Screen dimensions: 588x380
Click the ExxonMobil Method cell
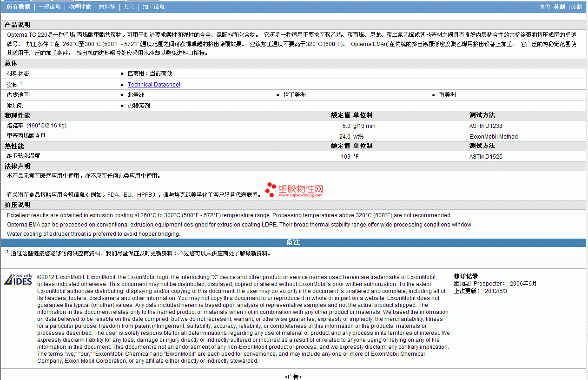tap(493, 137)
